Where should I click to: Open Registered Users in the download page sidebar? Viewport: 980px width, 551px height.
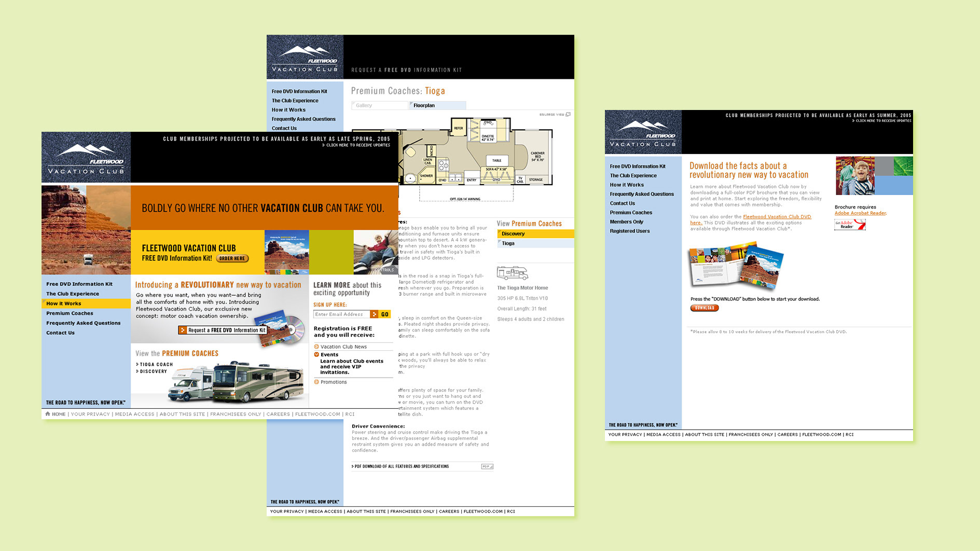(x=630, y=231)
